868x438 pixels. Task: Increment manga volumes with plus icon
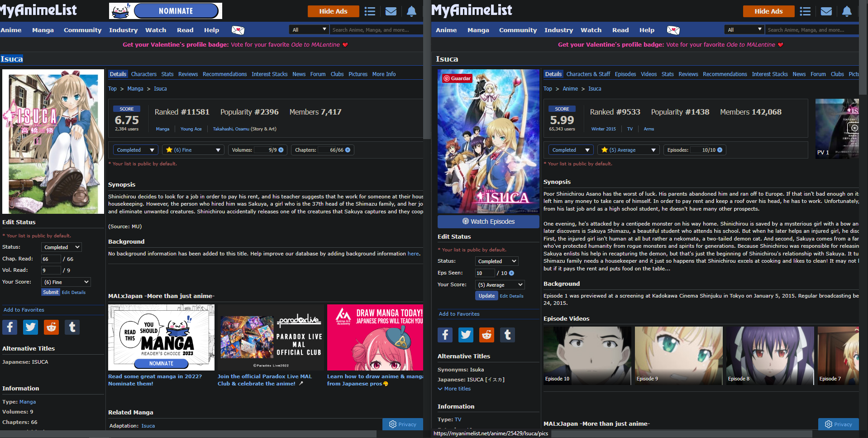click(281, 150)
